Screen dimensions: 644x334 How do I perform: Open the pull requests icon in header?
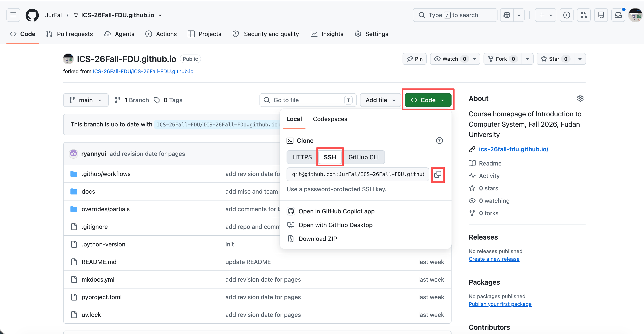click(584, 15)
